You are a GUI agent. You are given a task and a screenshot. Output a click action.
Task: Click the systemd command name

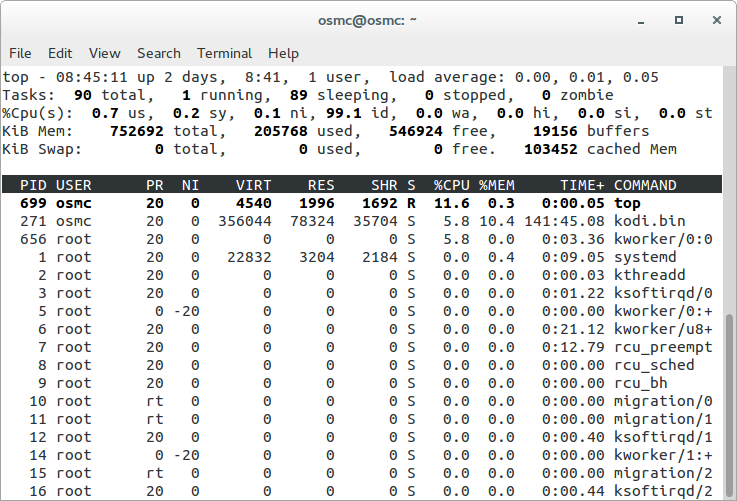point(645,257)
